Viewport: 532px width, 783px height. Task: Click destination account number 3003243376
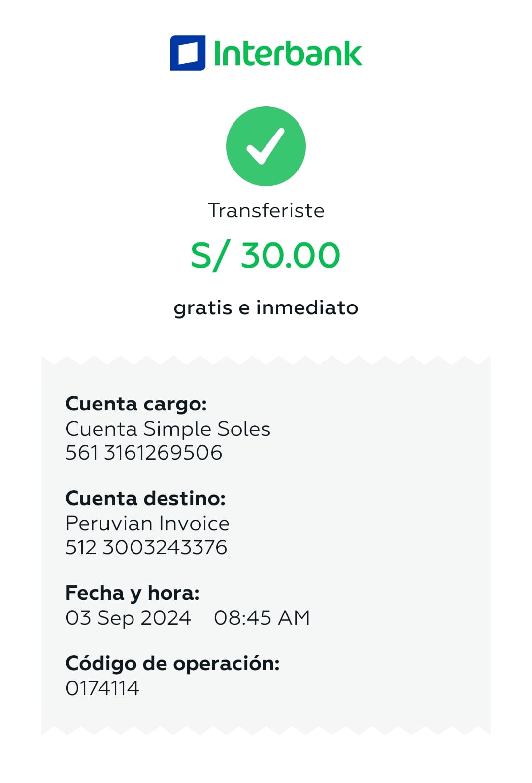pyautogui.click(x=165, y=547)
